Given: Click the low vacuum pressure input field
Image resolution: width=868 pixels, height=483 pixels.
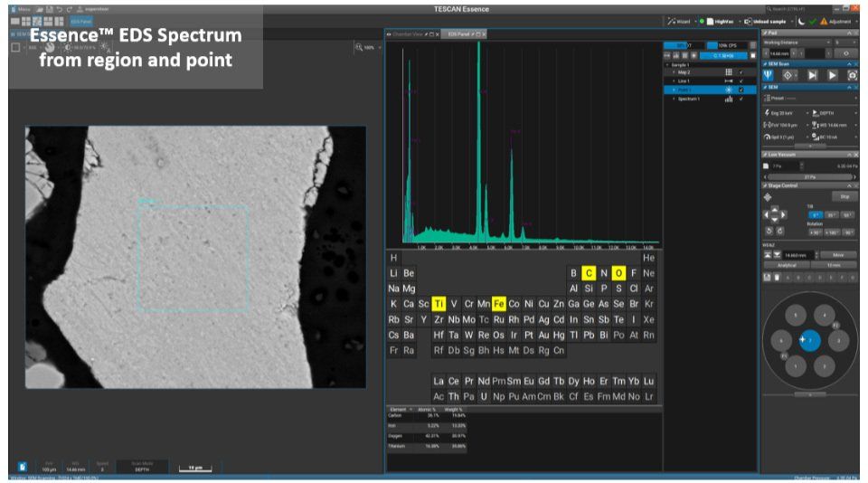Looking at the screenshot, I should [785, 166].
